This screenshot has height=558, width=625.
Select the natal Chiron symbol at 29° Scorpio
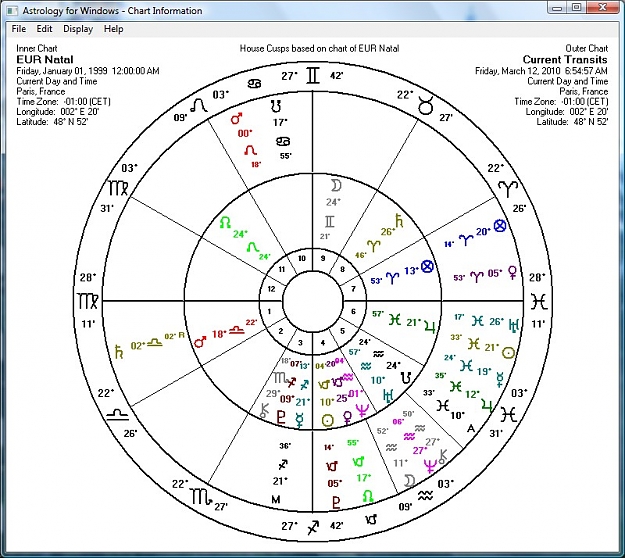[264, 411]
